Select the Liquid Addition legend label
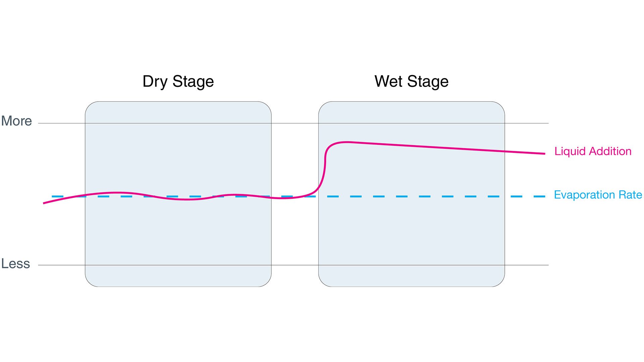 coord(593,151)
